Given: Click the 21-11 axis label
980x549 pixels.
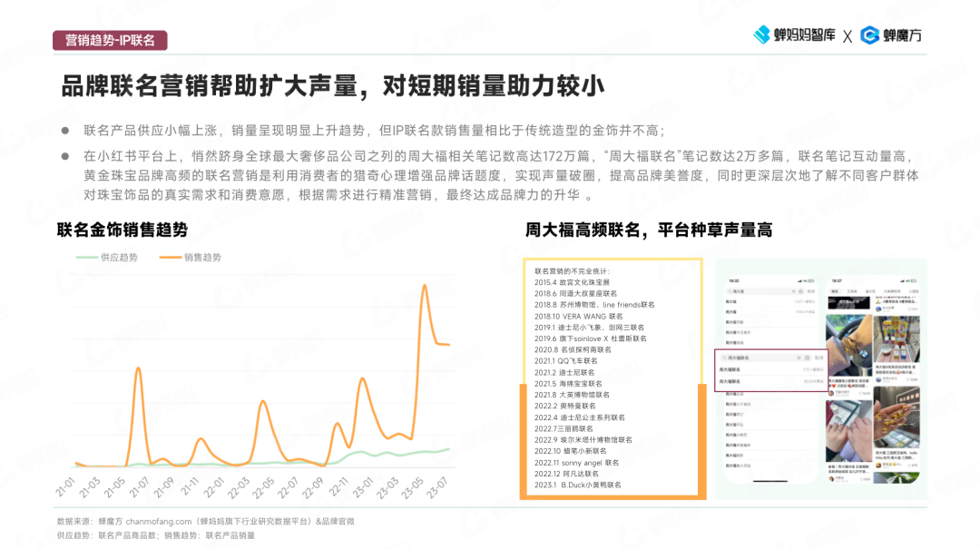Looking at the screenshot, I should point(190,486).
